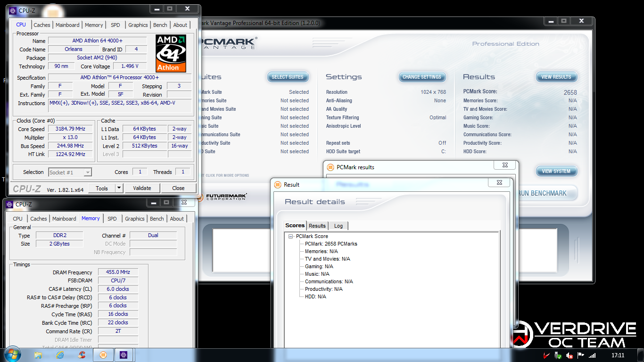Click the Validate button in CPU-Z

coord(142,188)
